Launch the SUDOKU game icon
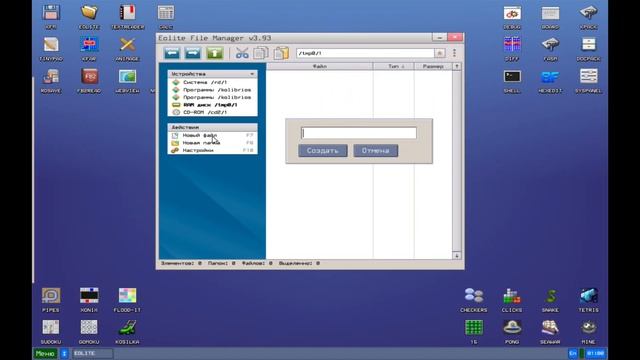 [51, 331]
